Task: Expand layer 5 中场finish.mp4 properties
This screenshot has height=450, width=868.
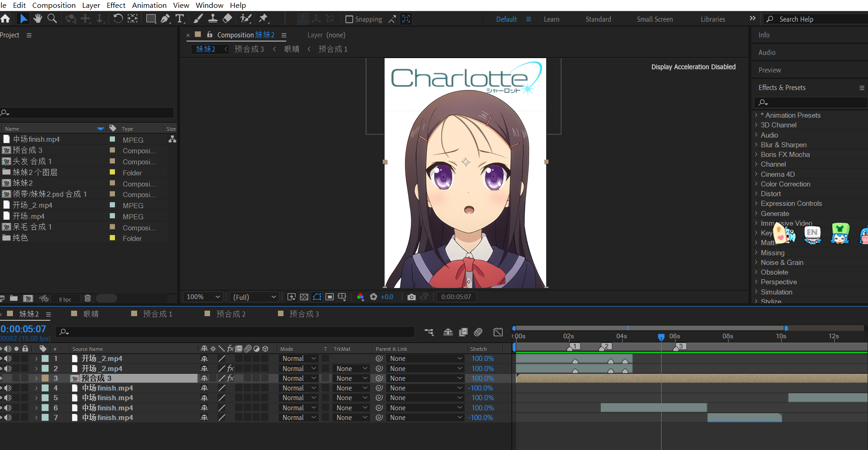Action: 36,398
